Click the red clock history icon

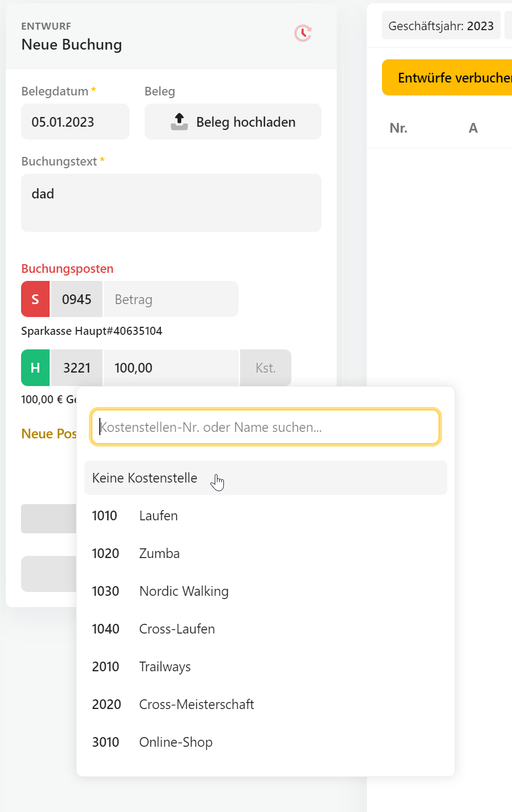(x=303, y=33)
